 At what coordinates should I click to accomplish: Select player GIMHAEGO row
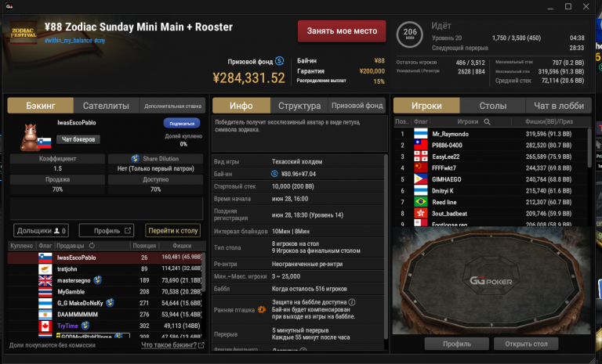[491, 179]
